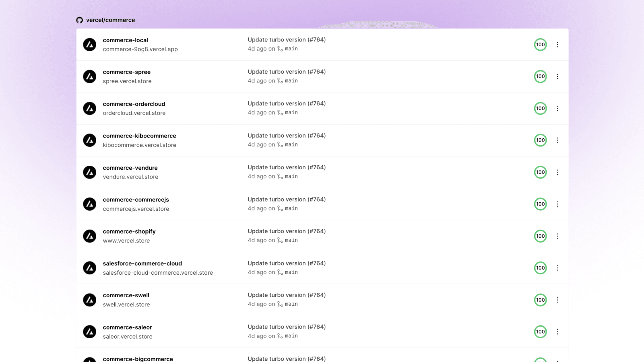Open the three-dot menu on commerce-kibocommerce row
The width and height of the screenshot is (644, 362).
[558, 140]
